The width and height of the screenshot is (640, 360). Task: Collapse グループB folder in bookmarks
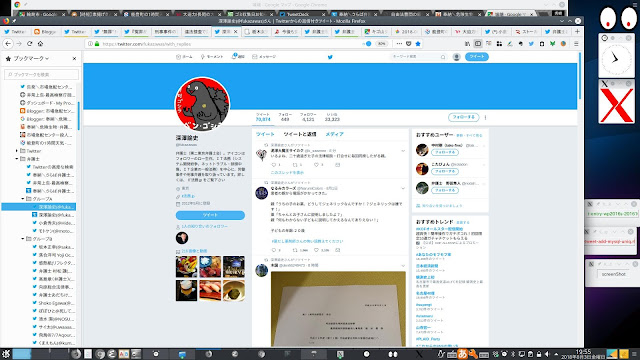23,239
